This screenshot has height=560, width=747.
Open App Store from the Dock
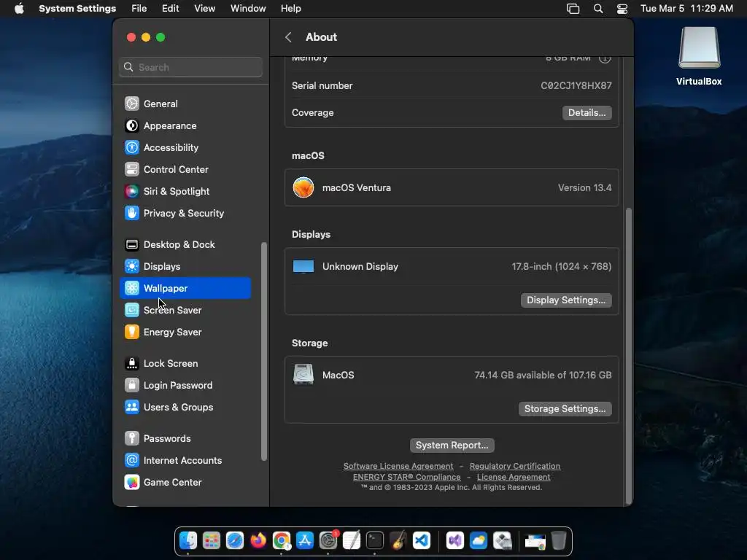click(x=305, y=540)
